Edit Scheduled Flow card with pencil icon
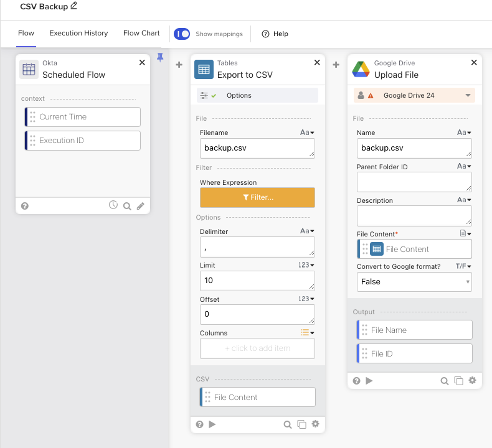The width and height of the screenshot is (492, 448). 141,206
